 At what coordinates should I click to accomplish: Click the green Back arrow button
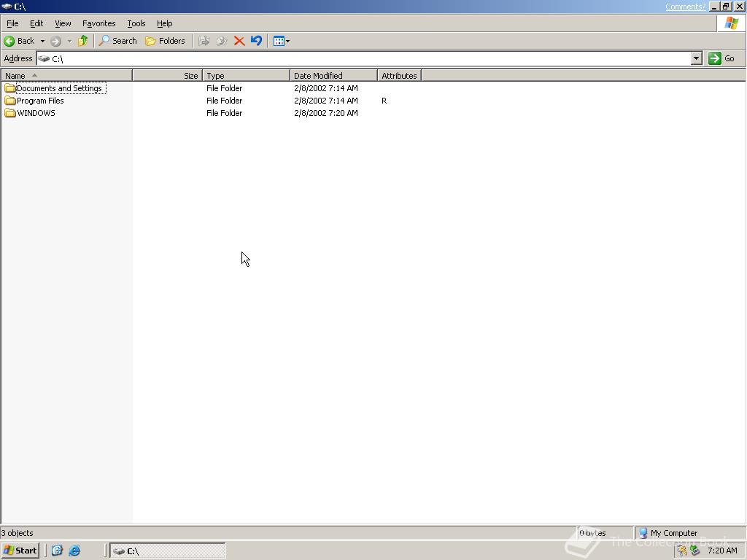[20, 41]
